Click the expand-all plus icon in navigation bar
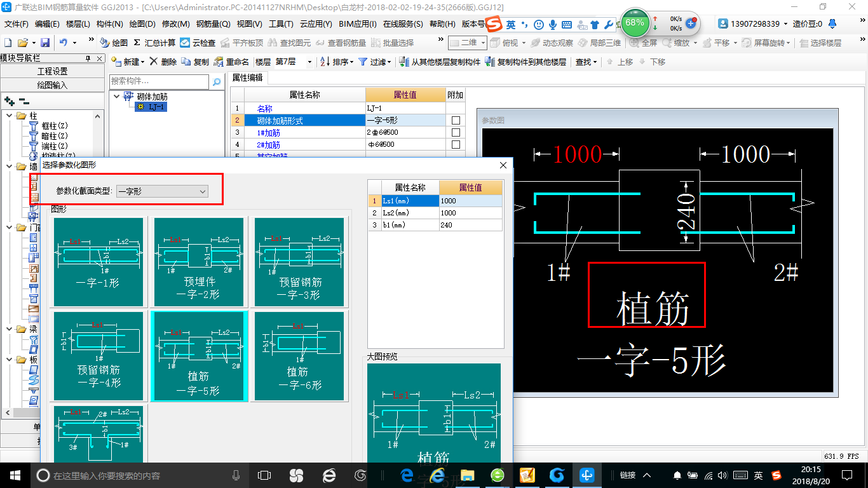The width and height of the screenshot is (868, 488). point(9,100)
